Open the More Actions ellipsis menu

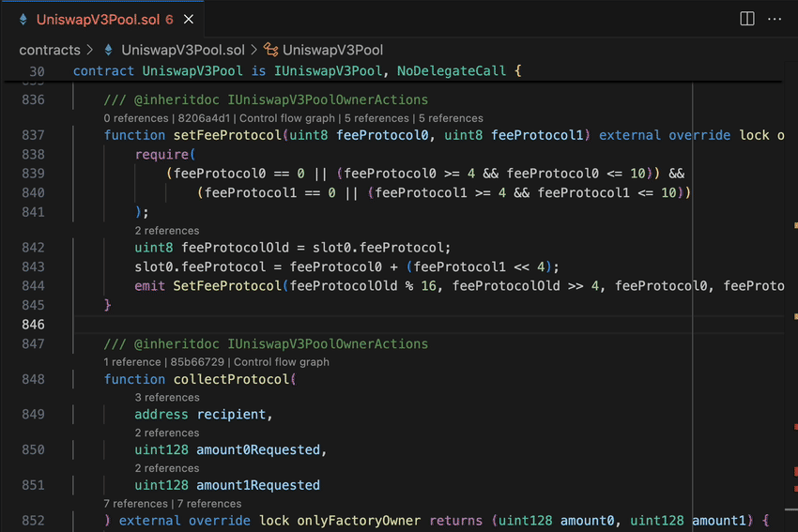point(775,19)
